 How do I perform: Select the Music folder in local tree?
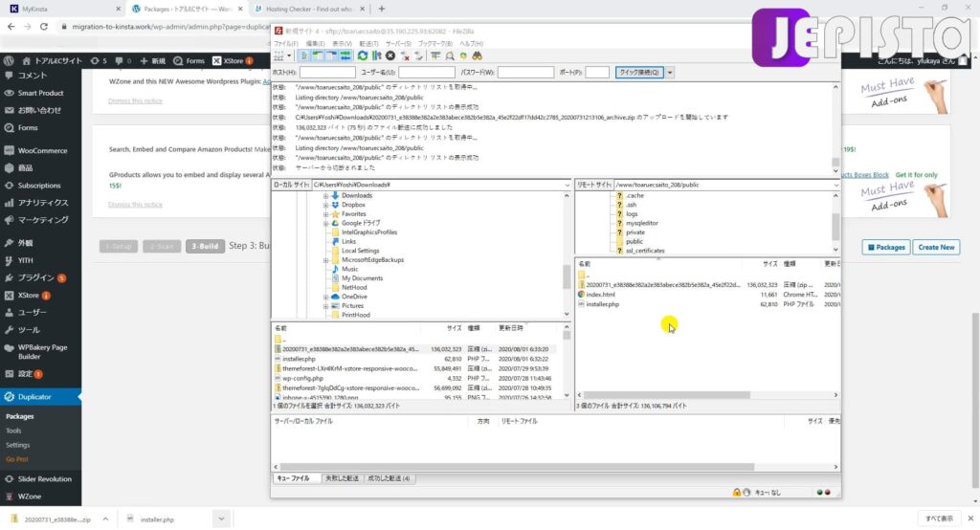(x=349, y=270)
